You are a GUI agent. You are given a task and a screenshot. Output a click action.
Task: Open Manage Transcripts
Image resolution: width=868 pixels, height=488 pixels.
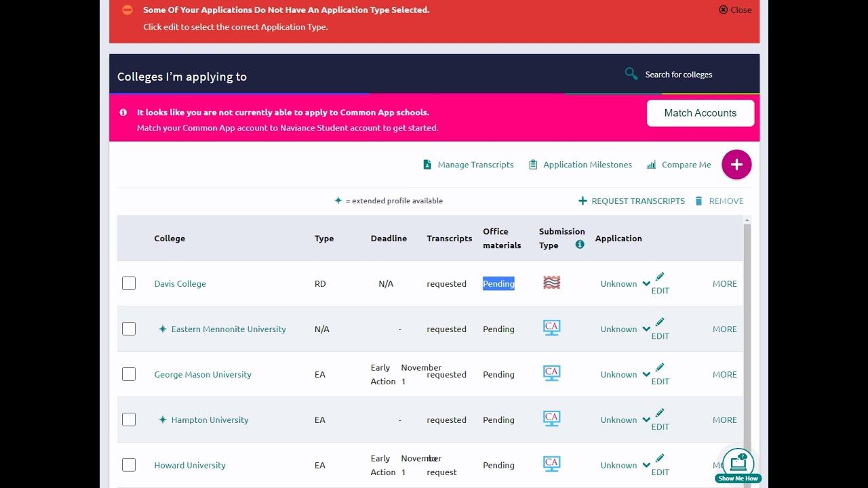[468, 165]
